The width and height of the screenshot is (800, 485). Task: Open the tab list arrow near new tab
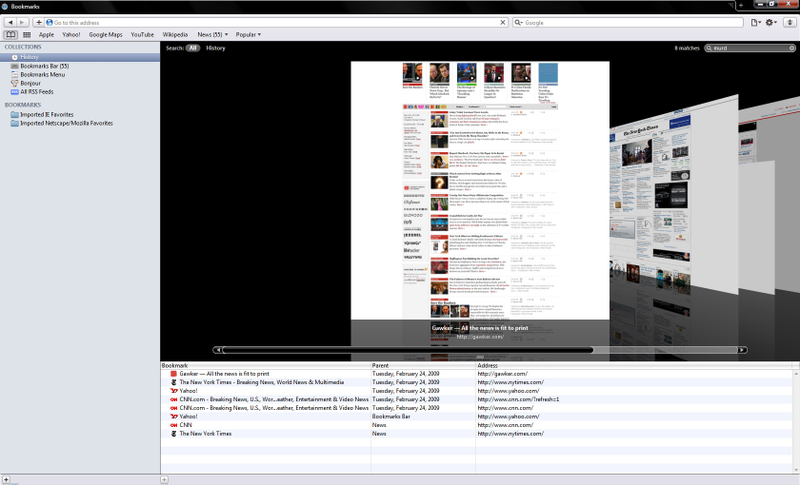click(733, 6)
